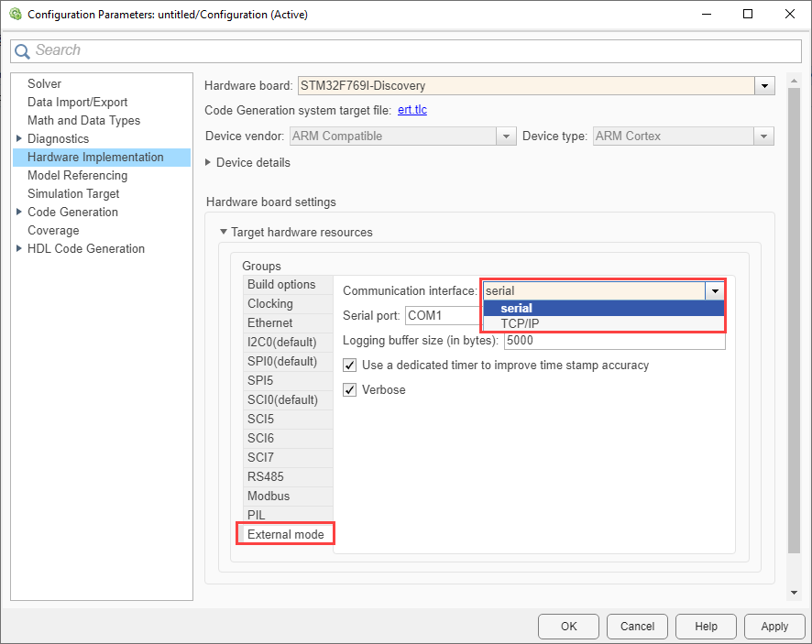Select Solver in the left pane
Image resolution: width=812 pixels, height=644 pixels.
tap(44, 84)
